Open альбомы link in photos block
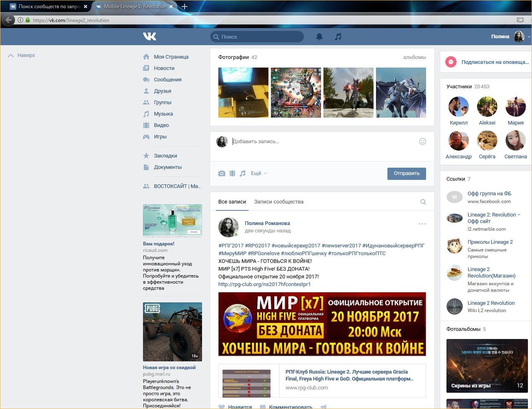The width and height of the screenshot is (532, 409). (415, 57)
